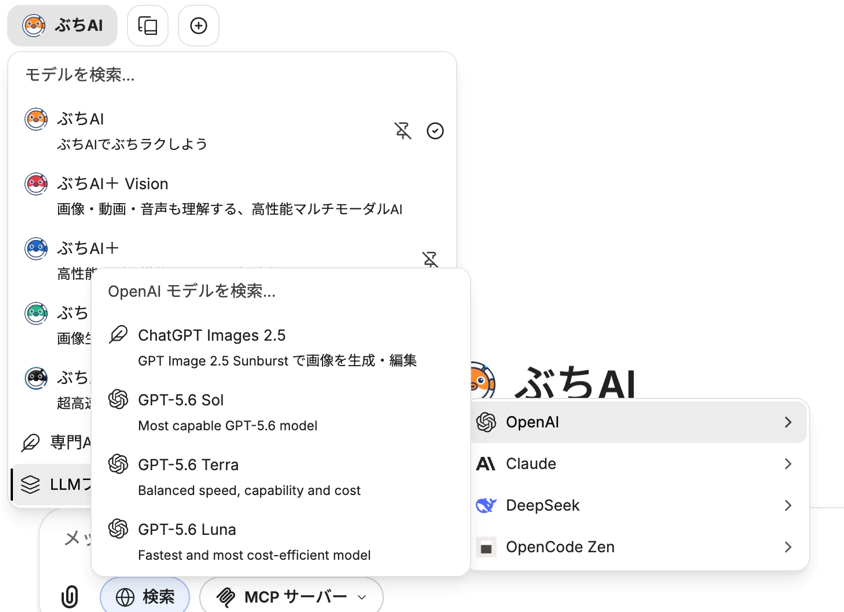The image size is (844, 612).
Task: Toggle pin on the ぶちAI+ row
Action: (x=430, y=259)
